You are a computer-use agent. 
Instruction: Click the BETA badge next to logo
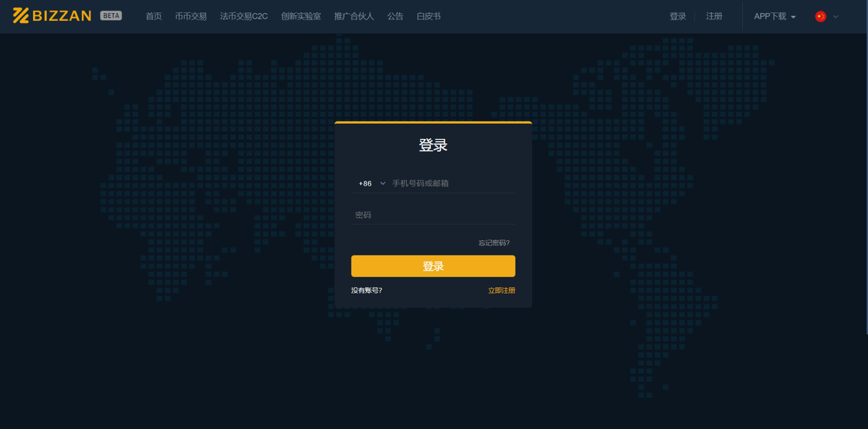coord(111,16)
